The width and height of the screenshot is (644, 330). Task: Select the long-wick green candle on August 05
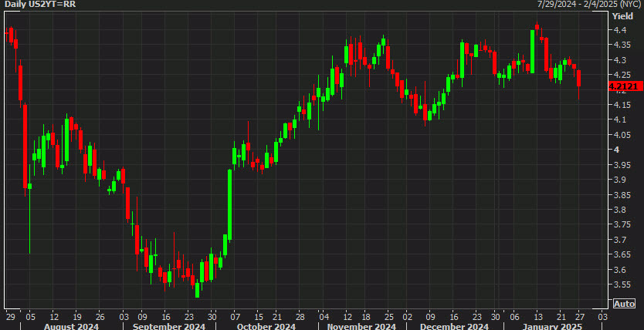(x=29, y=186)
